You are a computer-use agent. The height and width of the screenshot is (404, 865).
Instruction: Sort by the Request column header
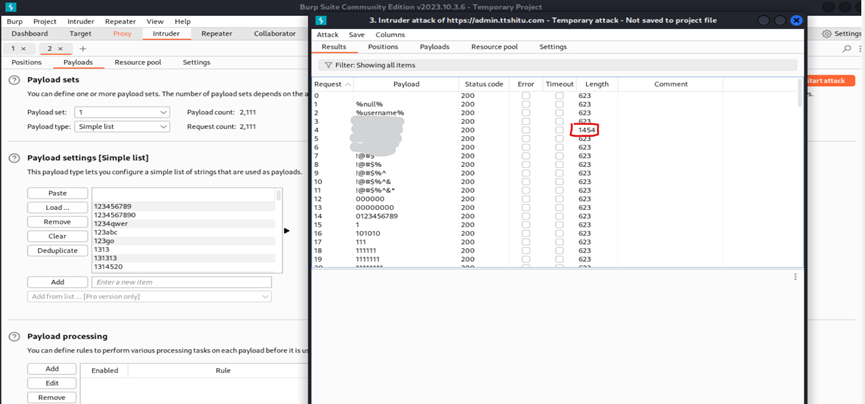click(333, 84)
